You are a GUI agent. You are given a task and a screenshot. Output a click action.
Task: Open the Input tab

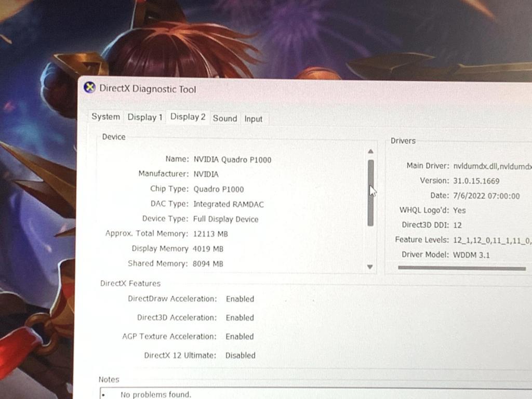[x=254, y=119]
